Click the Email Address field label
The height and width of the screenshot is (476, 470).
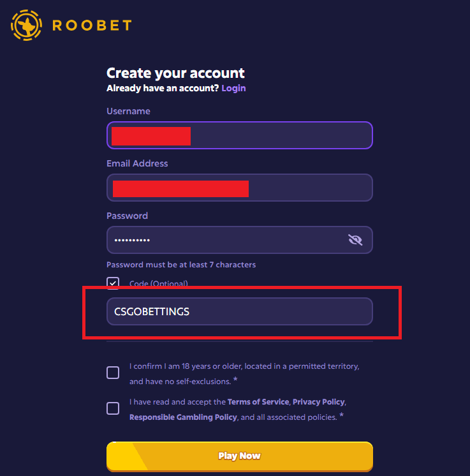[x=137, y=163]
